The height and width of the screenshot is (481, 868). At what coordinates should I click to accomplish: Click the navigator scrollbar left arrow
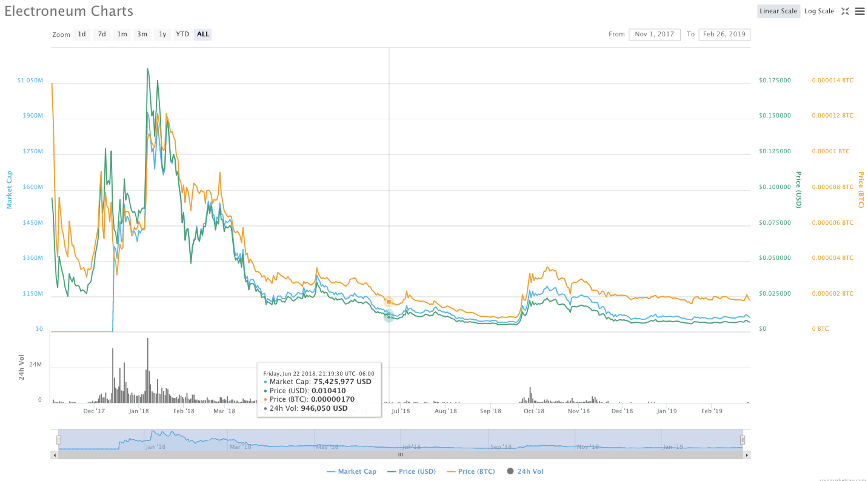[x=55, y=454]
